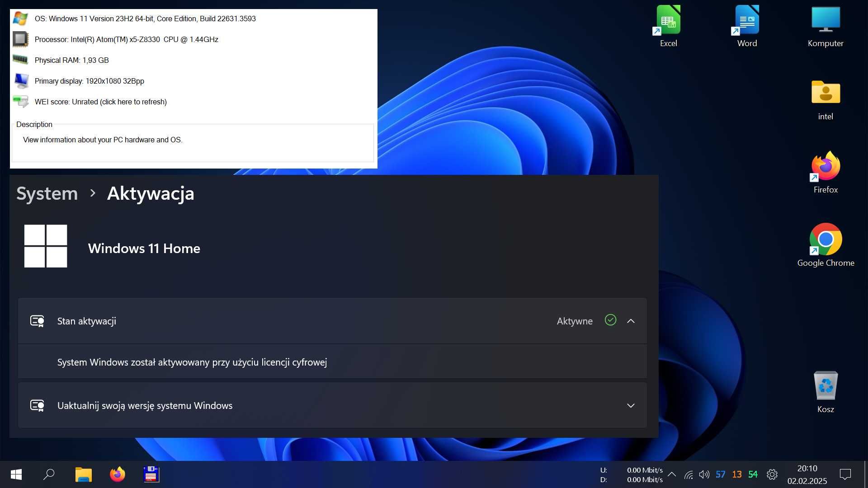This screenshot has height=488, width=868.
Task: Open Firefox from the taskbar
Action: pos(118,474)
